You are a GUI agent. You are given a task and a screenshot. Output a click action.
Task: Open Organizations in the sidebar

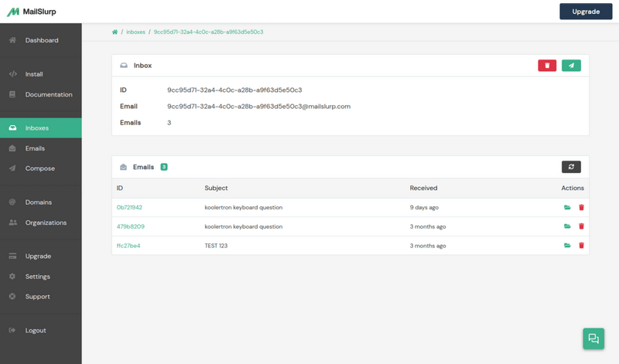point(41,223)
